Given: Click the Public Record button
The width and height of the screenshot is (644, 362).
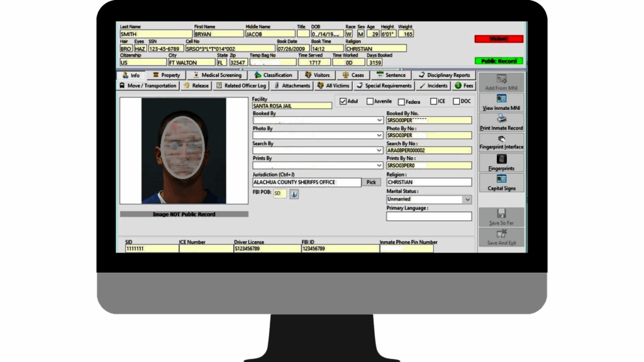Looking at the screenshot, I should point(499,61).
